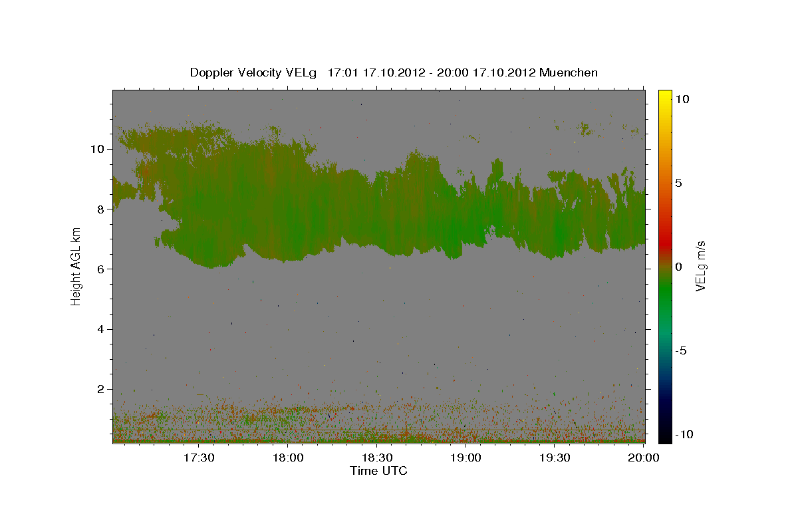Click the colorbar value 5 label
Viewport: 798px width, 532px height.
678,182
